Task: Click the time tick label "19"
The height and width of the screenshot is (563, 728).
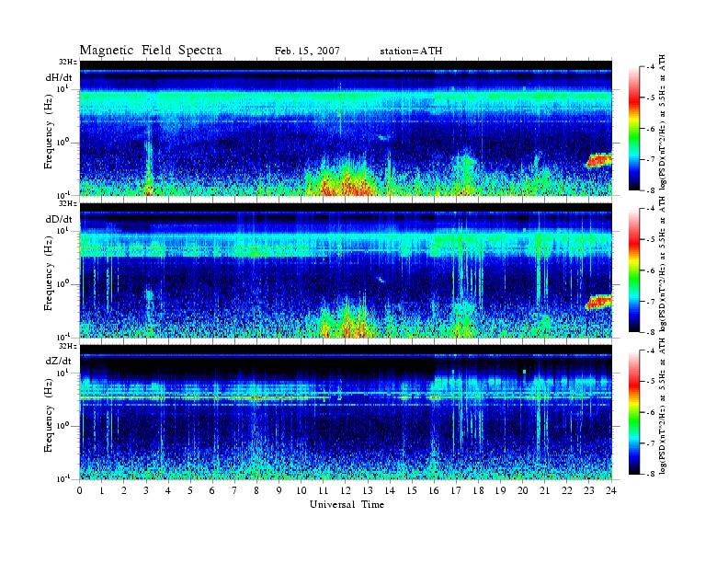Action: click(500, 490)
